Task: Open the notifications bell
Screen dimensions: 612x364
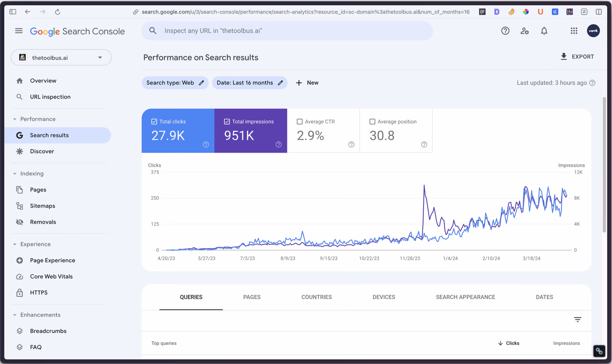Action: [x=544, y=31]
